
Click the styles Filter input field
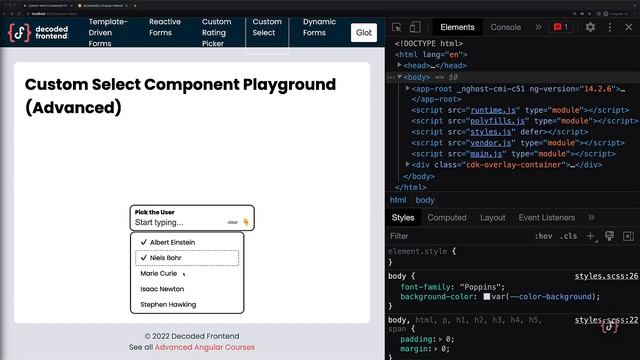[x=459, y=236]
